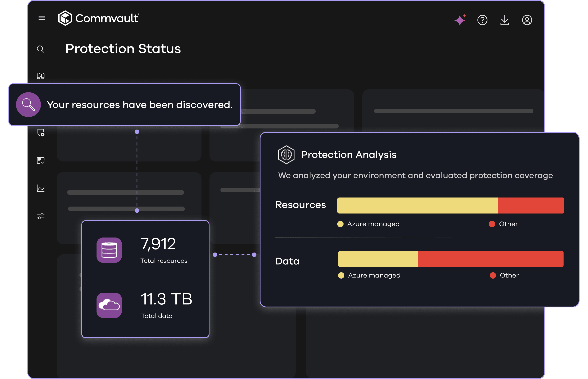Click the yellow segment of Data bar
This screenshot has height=379, width=588.
[378, 259]
